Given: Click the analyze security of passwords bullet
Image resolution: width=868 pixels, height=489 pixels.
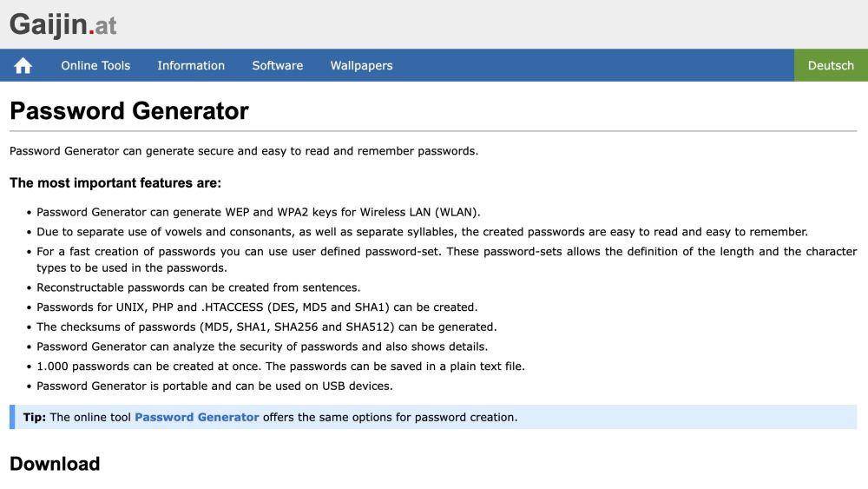Looking at the screenshot, I should pyautogui.click(x=262, y=347).
